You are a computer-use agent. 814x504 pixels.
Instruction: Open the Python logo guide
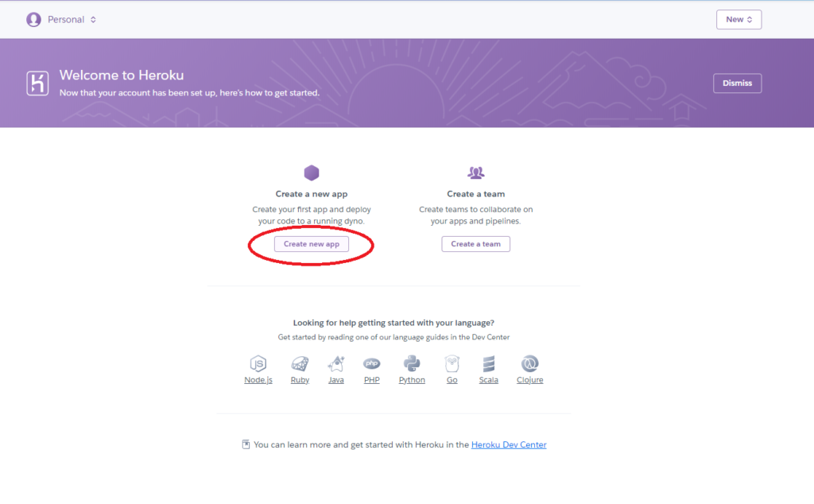tap(412, 363)
